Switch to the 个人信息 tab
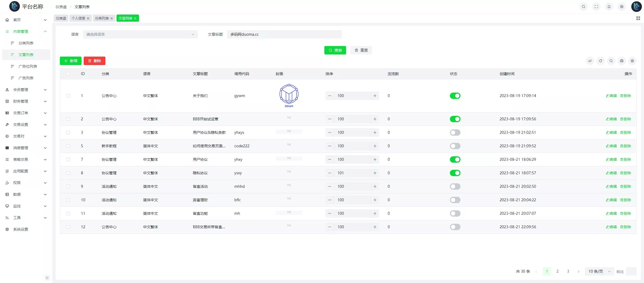This screenshot has width=644, height=283. point(78,18)
